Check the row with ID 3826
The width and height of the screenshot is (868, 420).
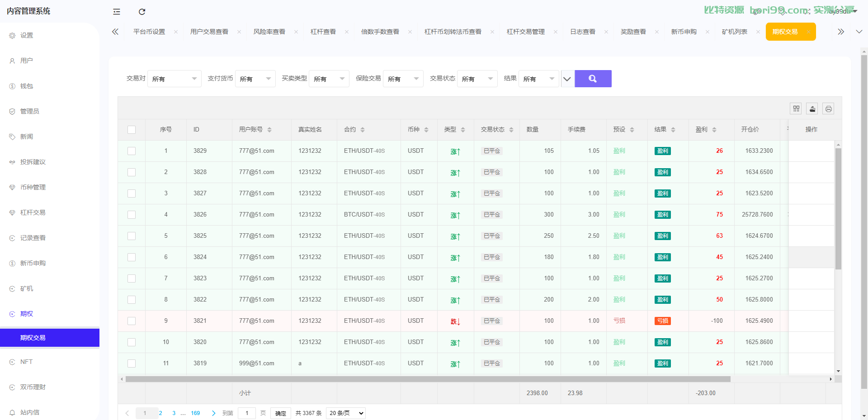click(132, 215)
